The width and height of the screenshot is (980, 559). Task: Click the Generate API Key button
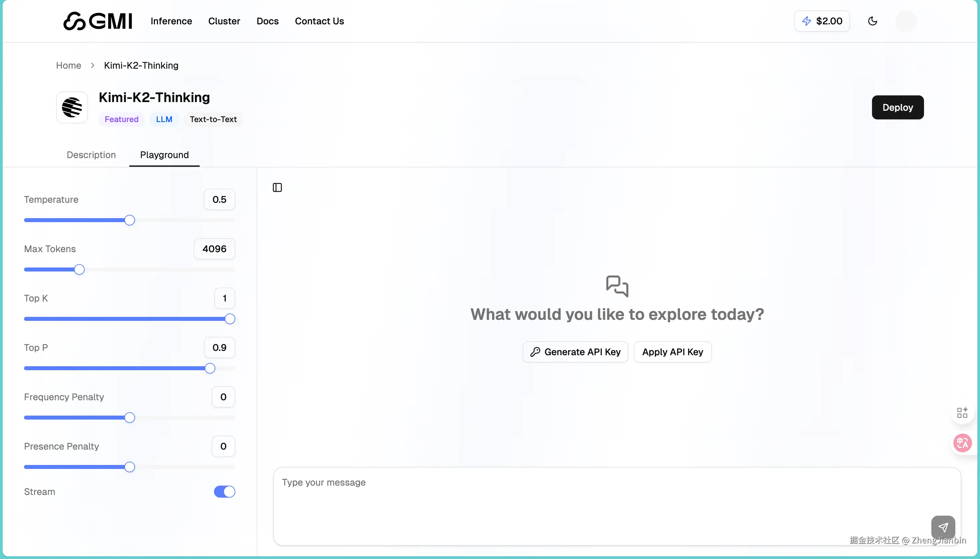pos(575,352)
